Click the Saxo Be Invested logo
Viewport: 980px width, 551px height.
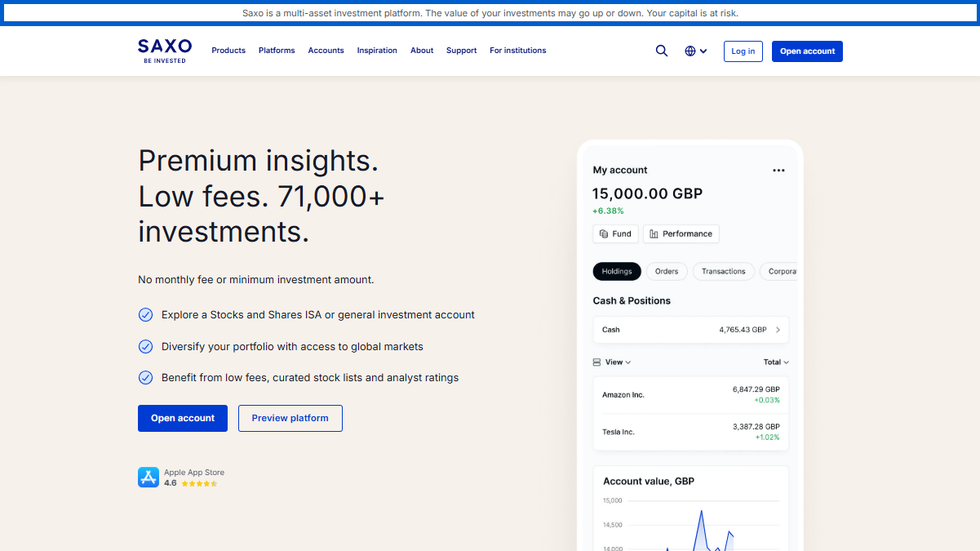coord(165,51)
